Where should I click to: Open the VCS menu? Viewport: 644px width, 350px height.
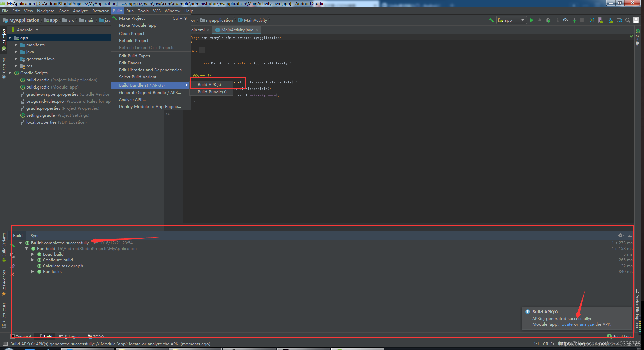(157, 11)
